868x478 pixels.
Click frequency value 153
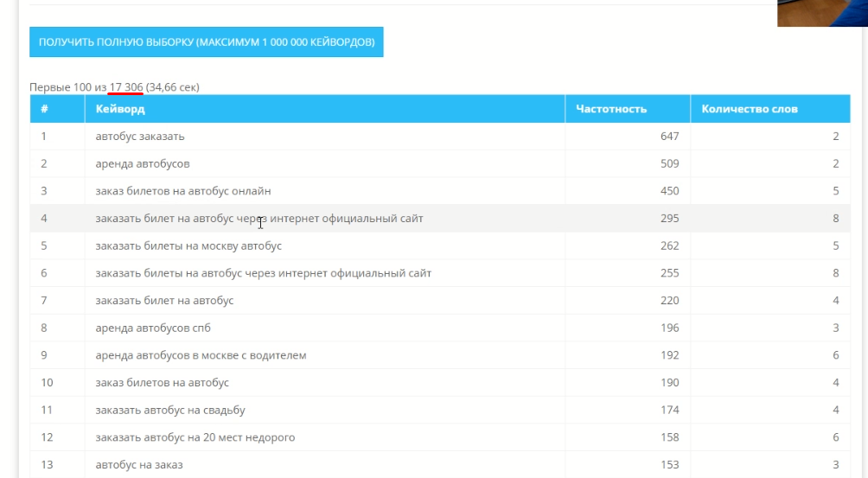tap(669, 465)
